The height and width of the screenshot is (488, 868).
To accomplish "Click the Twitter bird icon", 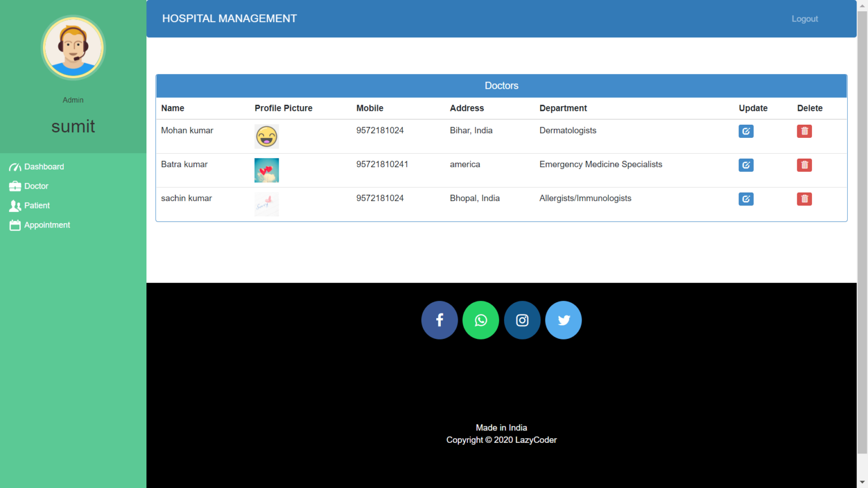I will click(563, 320).
